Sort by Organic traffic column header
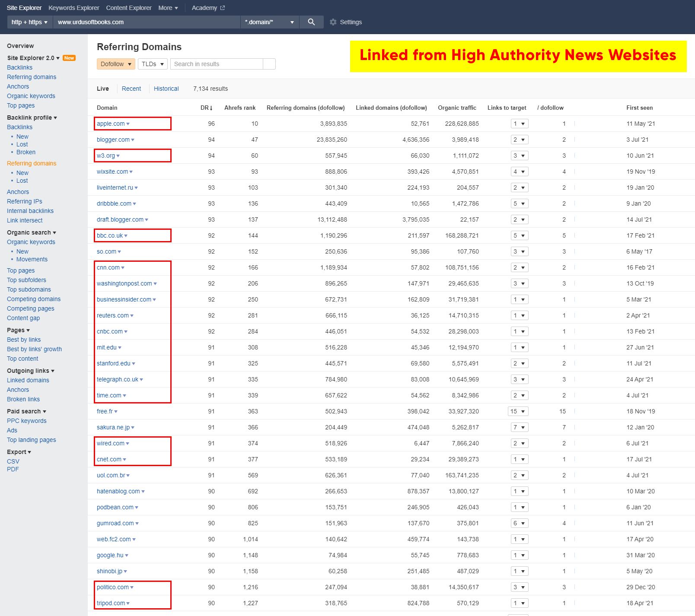The width and height of the screenshot is (695, 616). pos(457,108)
